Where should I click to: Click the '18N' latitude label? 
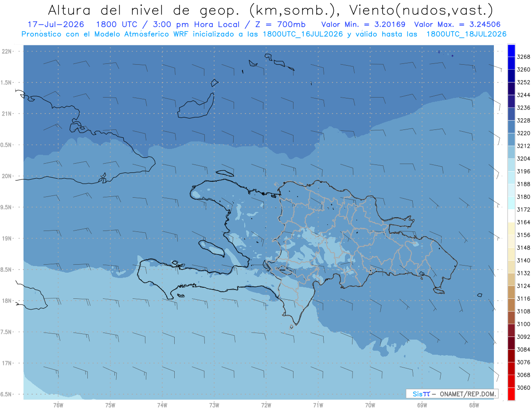8,301
